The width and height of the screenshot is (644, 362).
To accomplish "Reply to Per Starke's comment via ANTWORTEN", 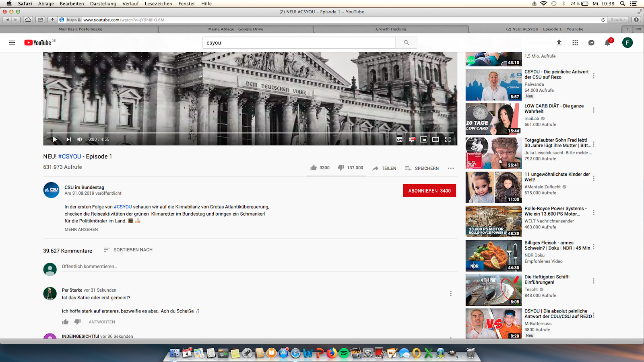I will 102,322.
